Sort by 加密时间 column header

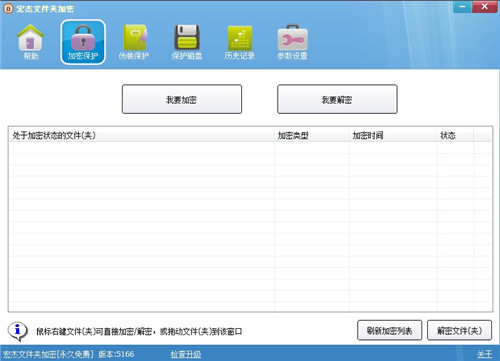pyautogui.click(x=393, y=135)
